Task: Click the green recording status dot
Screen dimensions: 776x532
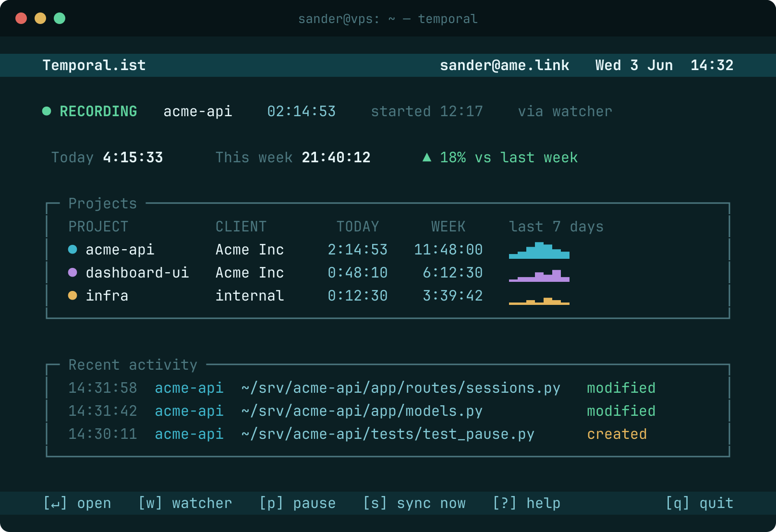Action: click(47, 111)
